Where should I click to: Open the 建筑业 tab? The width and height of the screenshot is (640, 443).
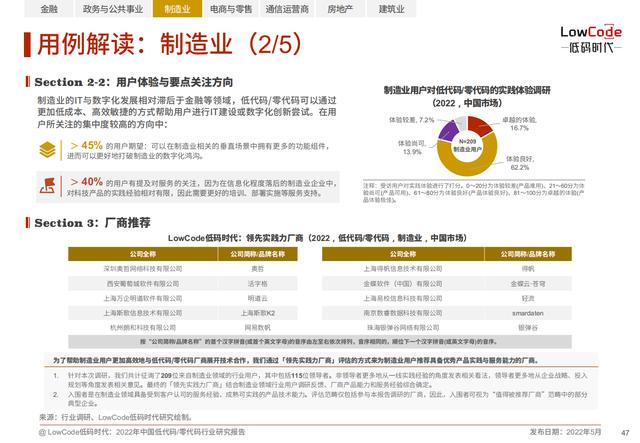pos(391,9)
